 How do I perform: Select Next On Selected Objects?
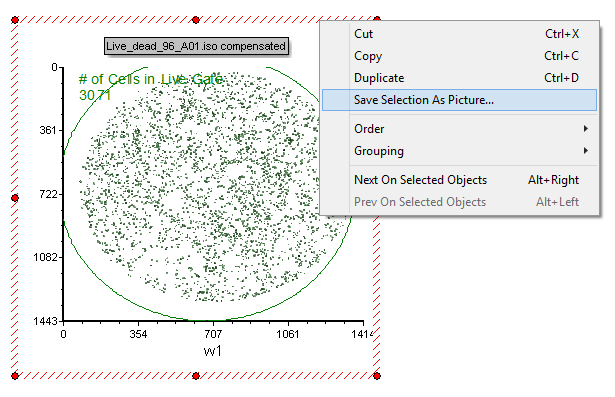(x=459, y=180)
